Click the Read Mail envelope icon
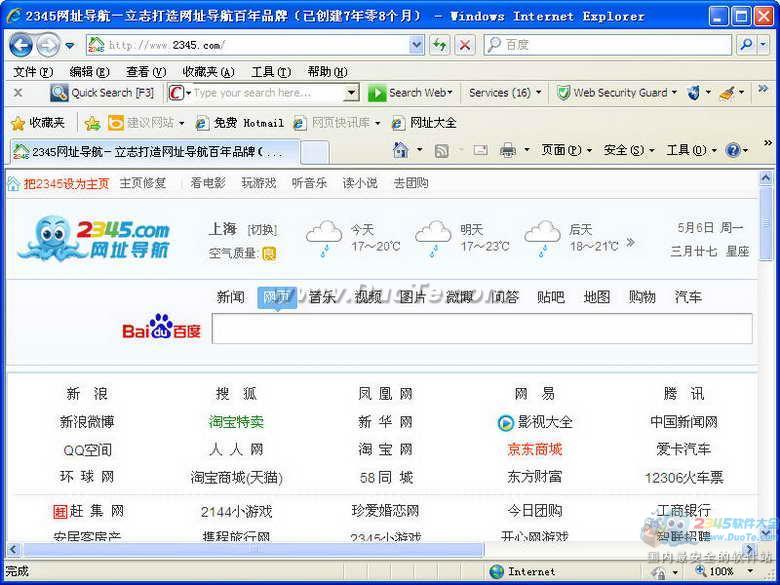Viewport: 780px width, 585px height. tap(480, 150)
